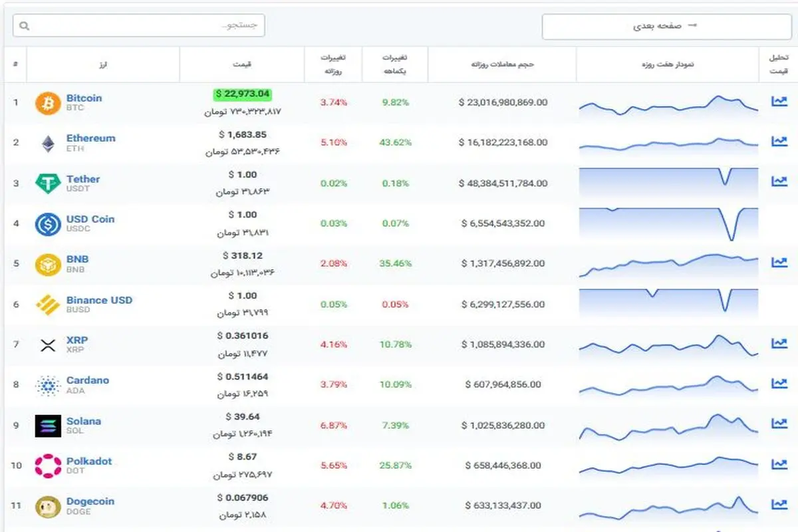Open the Bitcoin name link
Screen dimensions: 798x532
84,98
